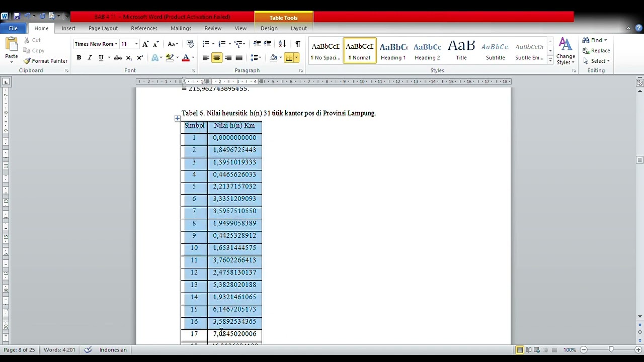
Task: Expand Styles gallery more arrow
Action: [x=550, y=60]
